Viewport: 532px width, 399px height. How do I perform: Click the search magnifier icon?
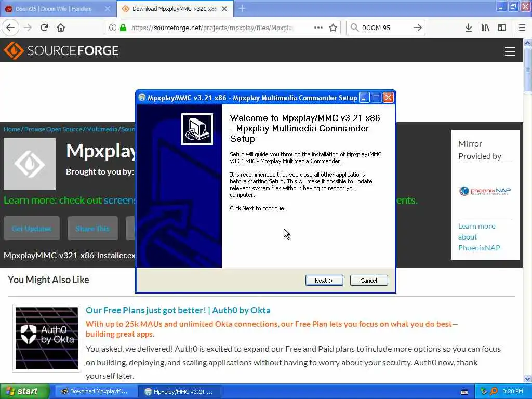tap(354, 28)
